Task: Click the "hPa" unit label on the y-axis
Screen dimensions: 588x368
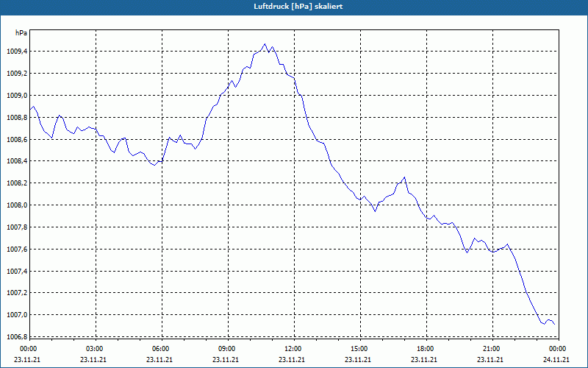Action: (21, 33)
